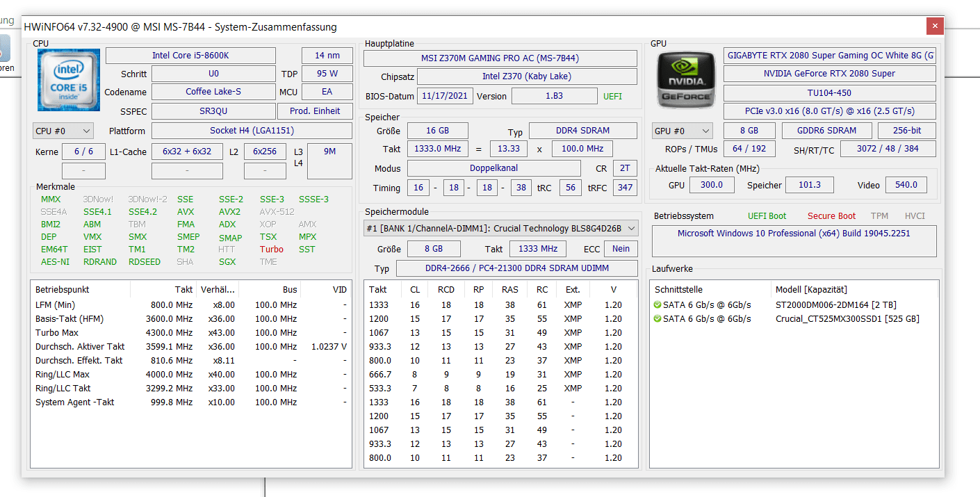
Task: Expand the memory module BANK 1 dropdown
Action: pyautogui.click(x=500, y=228)
